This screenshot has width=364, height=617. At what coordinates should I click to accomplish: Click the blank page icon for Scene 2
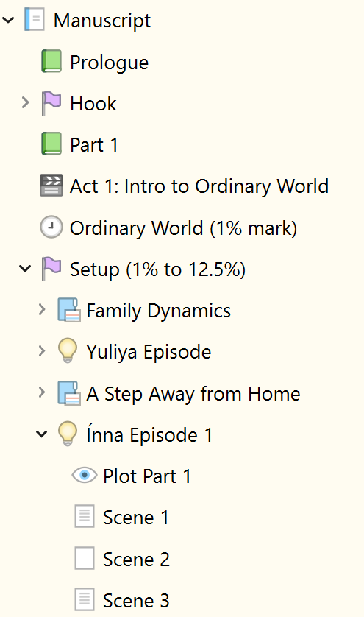coord(85,558)
